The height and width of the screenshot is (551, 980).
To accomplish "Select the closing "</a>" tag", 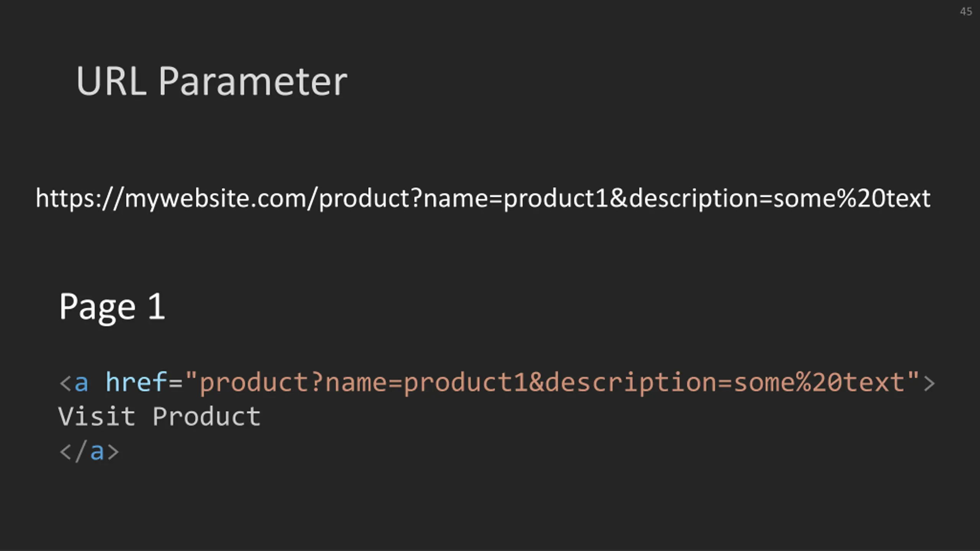I will click(89, 452).
